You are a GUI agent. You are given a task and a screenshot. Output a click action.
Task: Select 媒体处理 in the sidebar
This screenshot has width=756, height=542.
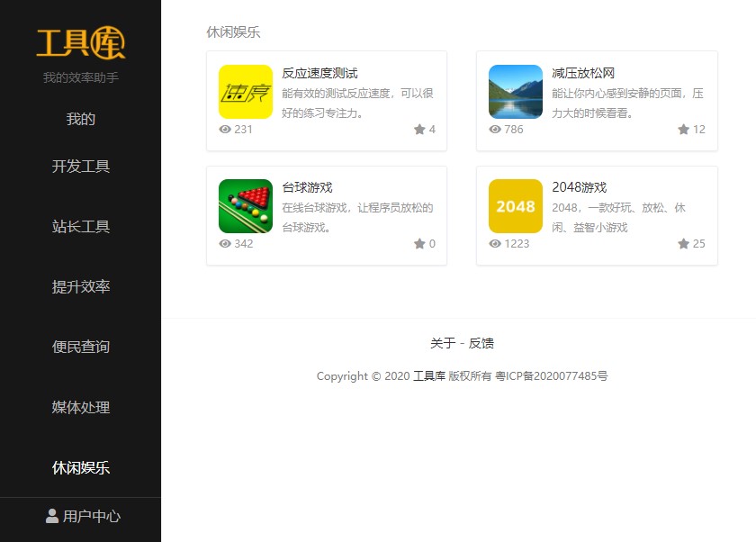click(x=80, y=407)
